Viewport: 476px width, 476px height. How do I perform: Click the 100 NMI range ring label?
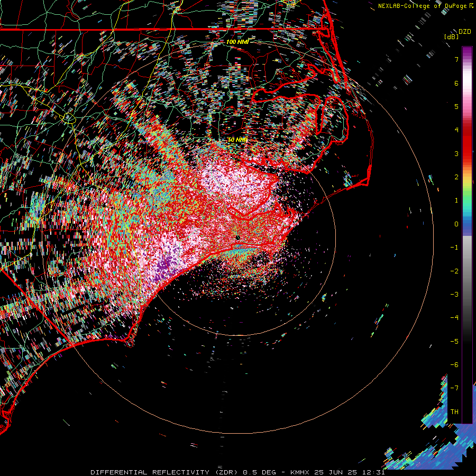[x=237, y=42]
